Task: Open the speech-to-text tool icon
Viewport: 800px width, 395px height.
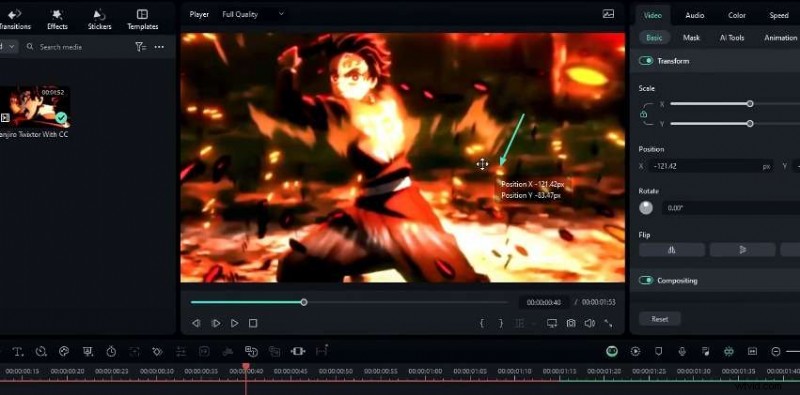Action: click(251, 351)
